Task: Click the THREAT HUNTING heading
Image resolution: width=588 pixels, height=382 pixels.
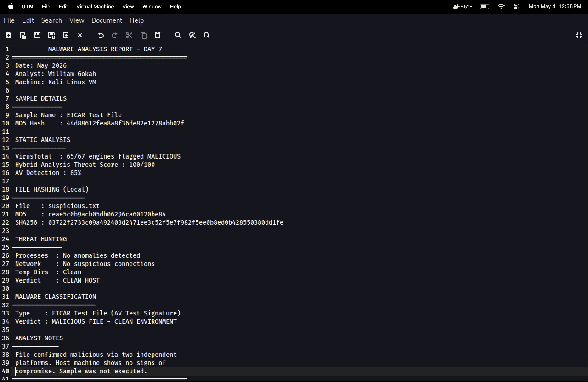Action: (41, 239)
